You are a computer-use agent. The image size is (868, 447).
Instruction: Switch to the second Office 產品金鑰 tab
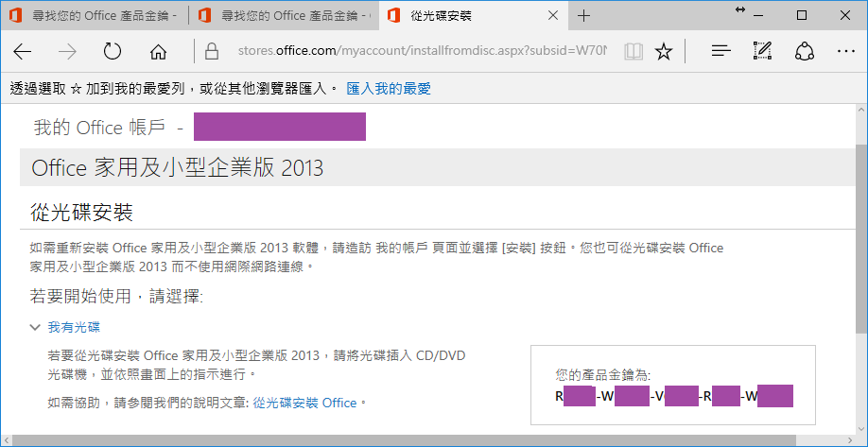(284, 16)
